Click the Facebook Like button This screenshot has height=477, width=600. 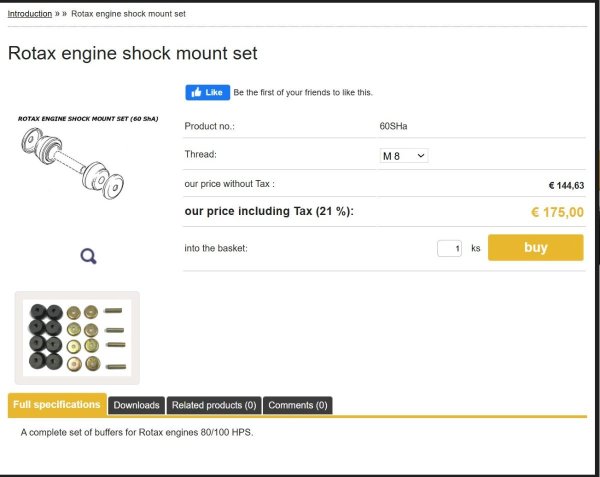point(207,92)
